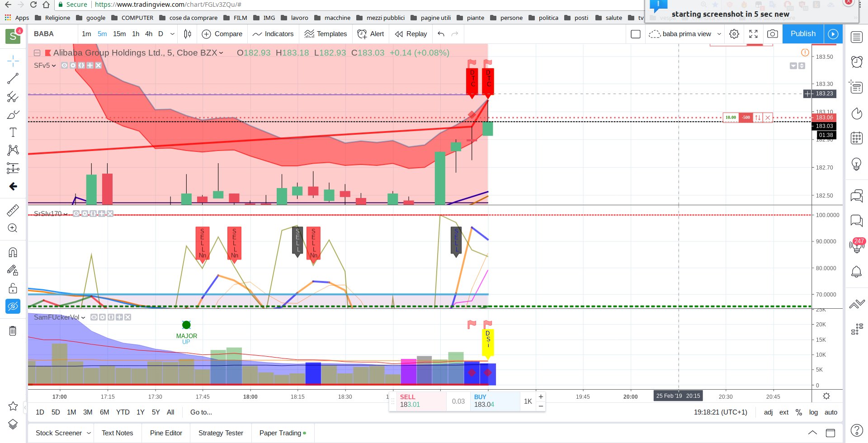The image size is (868, 443).
Task: Click the Publish button
Action: click(803, 34)
